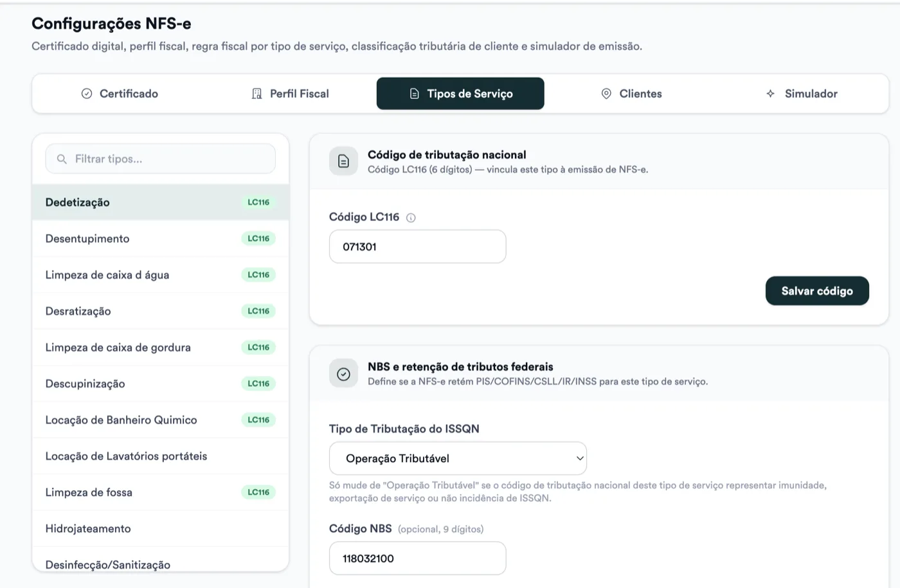This screenshot has width=900, height=588.
Task: Switch to the Perfil Fiscal tab
Action: pos(289,94)
